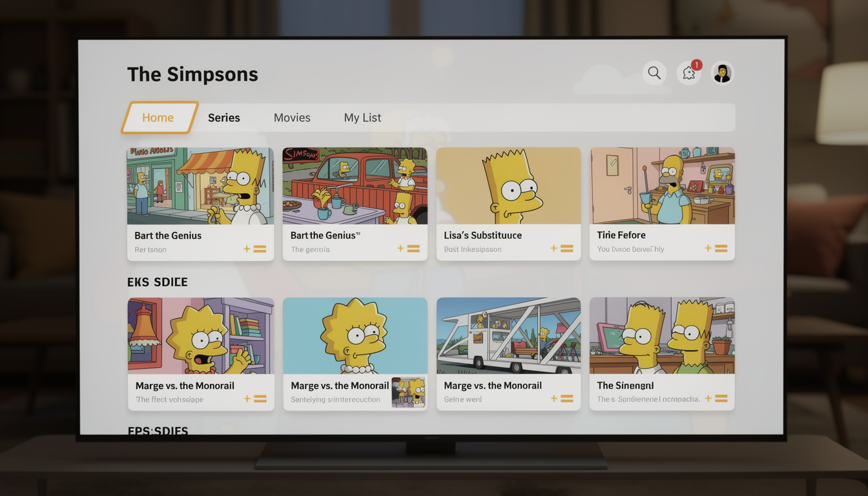Click the menu icon on Bart the Genius
The height and width of the screenshot is (496, 868).
pos(260,248)
